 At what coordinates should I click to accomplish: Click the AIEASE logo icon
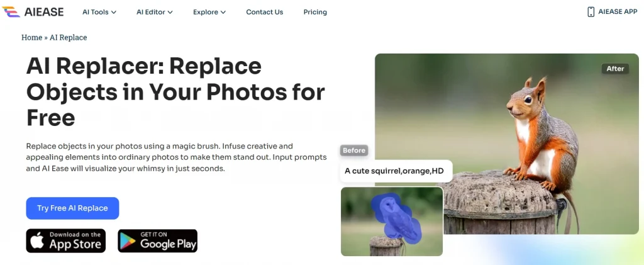(11, 12)
